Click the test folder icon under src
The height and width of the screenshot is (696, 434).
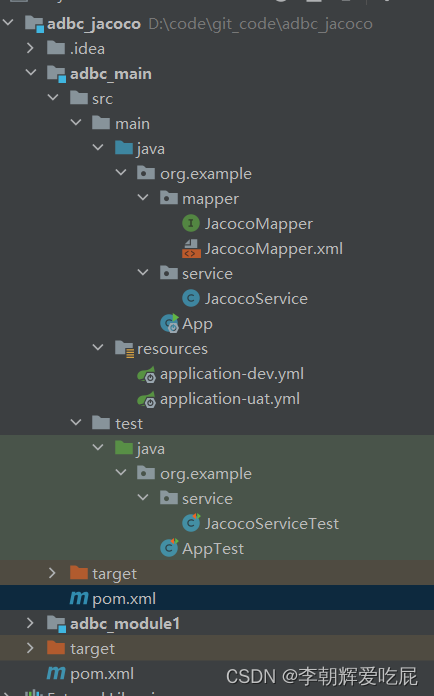click(x=101, y=423)
